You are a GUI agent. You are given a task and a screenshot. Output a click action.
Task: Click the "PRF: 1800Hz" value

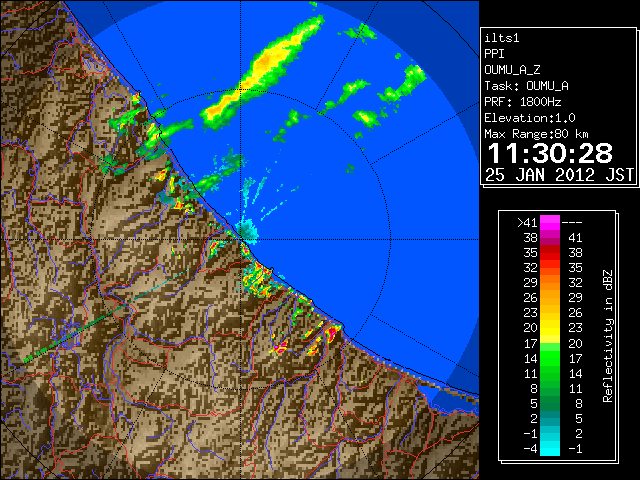click(x=522, y=102)
